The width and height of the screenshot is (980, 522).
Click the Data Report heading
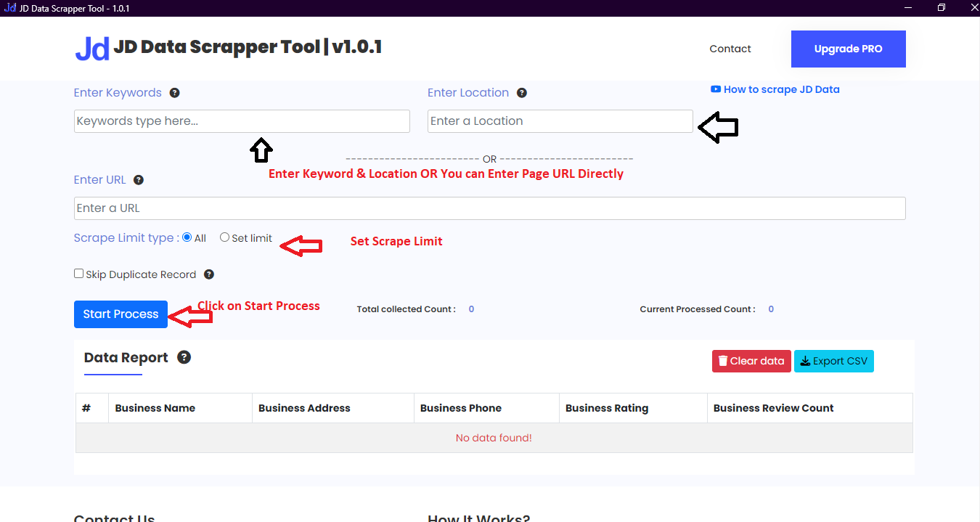pyautogui.click(x=126, y=357)
